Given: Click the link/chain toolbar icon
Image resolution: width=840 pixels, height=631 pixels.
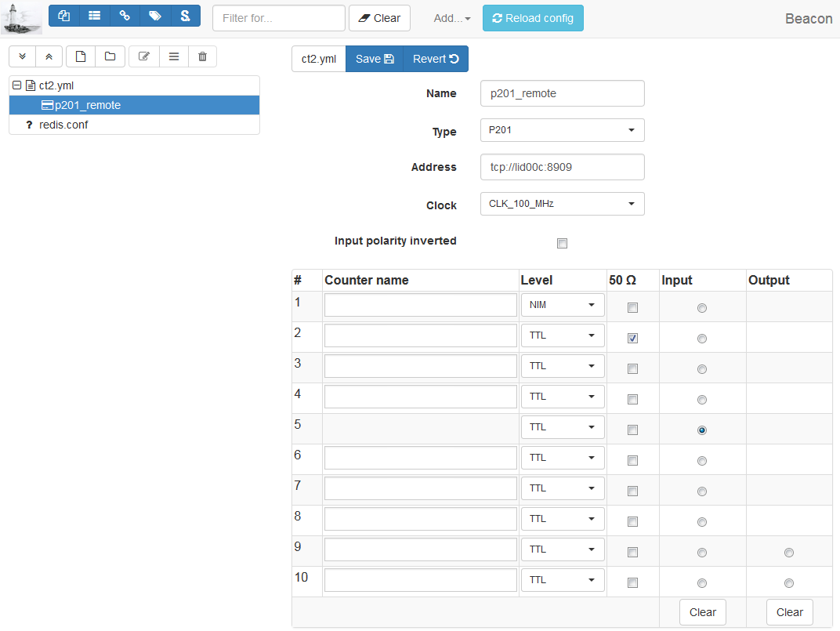Looking at the screenshot, I should [125, 16].
